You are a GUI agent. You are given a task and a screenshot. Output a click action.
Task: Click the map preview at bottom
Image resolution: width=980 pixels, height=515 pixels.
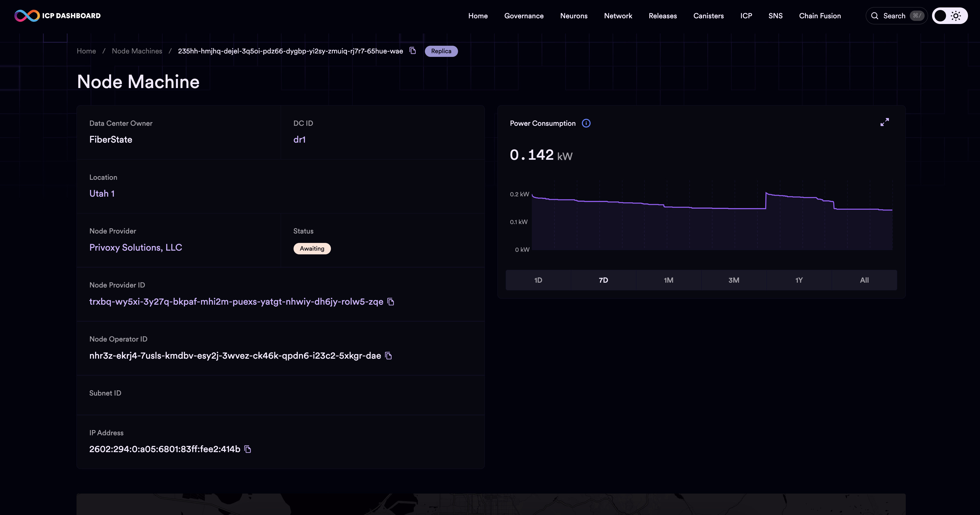click(x=491, y=504)
